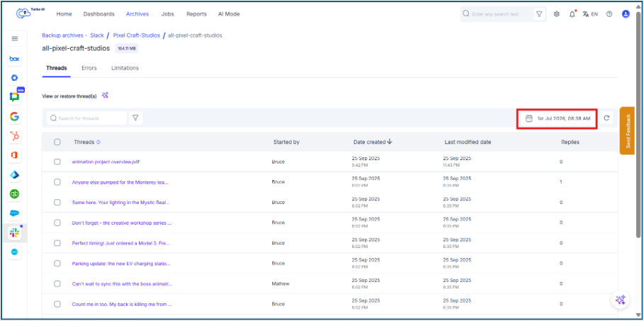Click the QuickBooks sidebar icon
Image resolution: width=644 pixels, height=321 pixels.
(x=14, y=194)
